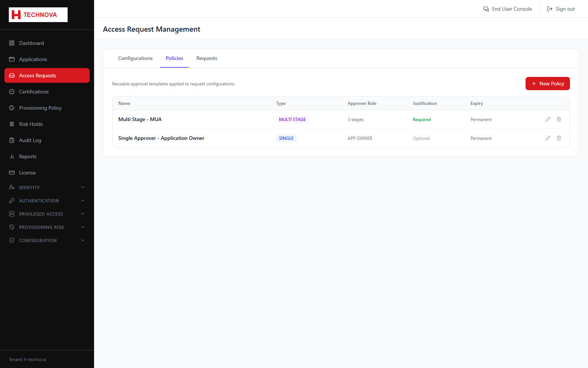Open the End User Console link

(508, 9)
